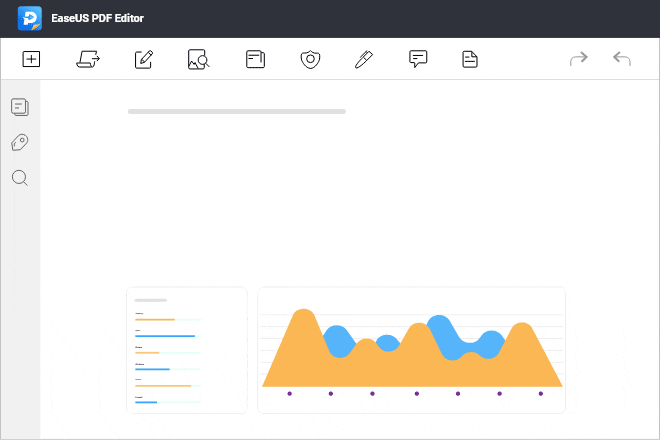The image size is (660, 440).
Task: Open the Comment speech bubble tool
Action: coord(418,59)
